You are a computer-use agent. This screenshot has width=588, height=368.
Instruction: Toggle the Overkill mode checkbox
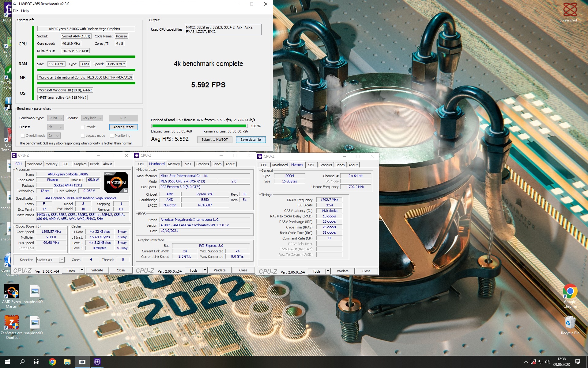23,136
